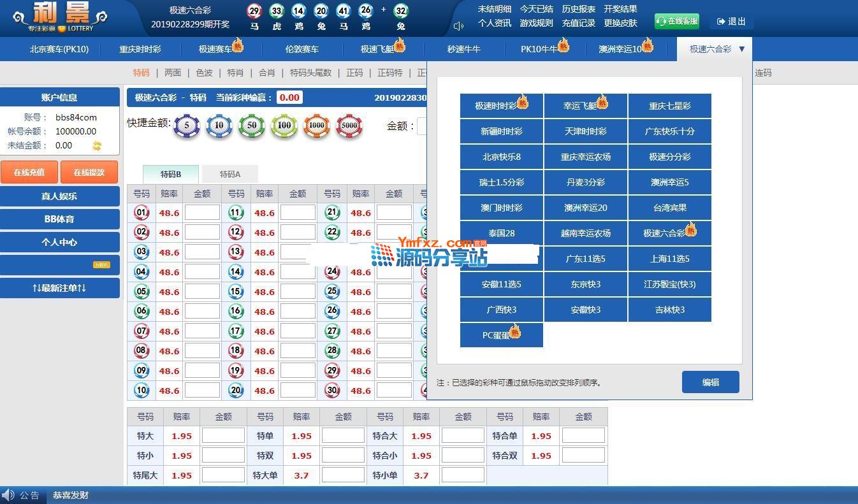
Task: Mute the announcement speaker in bottom bar
Action: pyautogui.click(x=8, y=495)
